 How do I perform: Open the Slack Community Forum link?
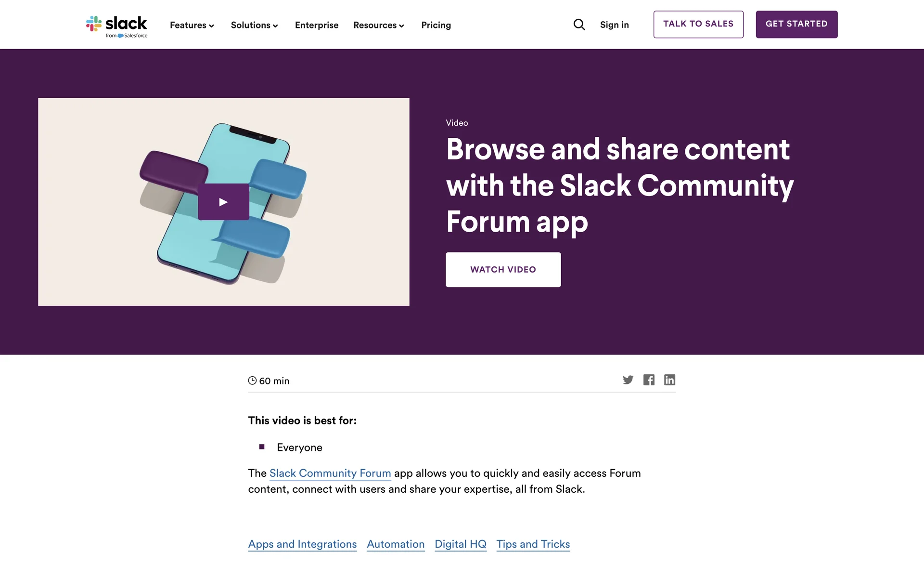click(330, 473)
